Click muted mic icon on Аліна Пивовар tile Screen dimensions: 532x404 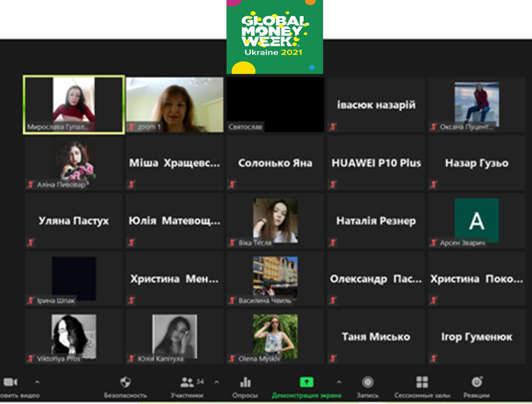point(31,185)
